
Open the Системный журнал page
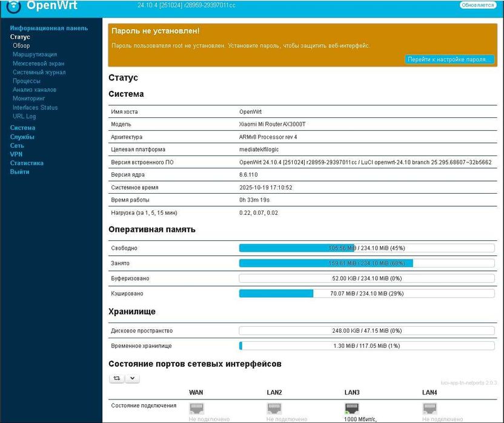pos(39,72)
